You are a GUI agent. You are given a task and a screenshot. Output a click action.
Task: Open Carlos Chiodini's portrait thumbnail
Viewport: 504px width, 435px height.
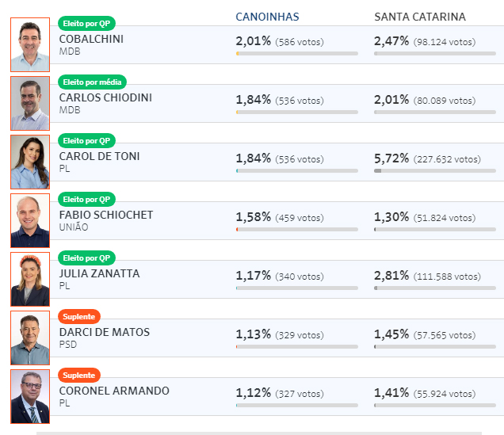pyautogui.click(x=30, y=103)
